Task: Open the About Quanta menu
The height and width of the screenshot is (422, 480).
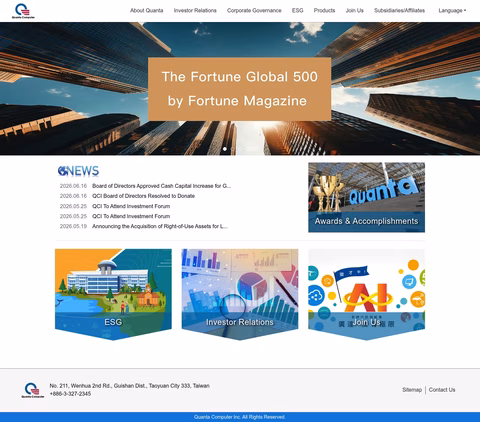Action: [147, 11]
